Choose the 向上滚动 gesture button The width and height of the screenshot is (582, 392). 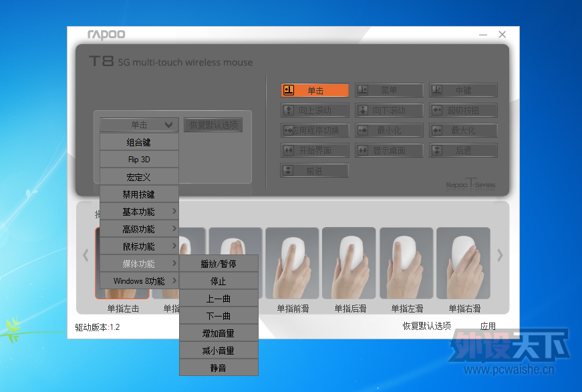tap(315, 110)
